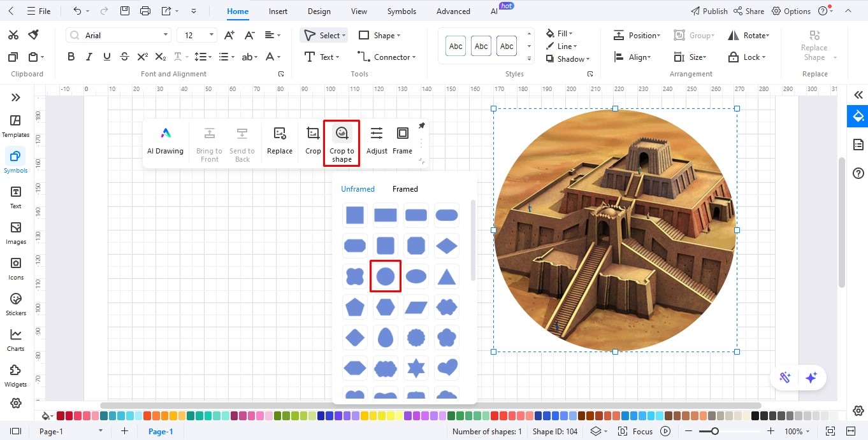This screenshot has width=868, height=440.
Task: Choose the heart crop shape
Action: tap(447, 367)
